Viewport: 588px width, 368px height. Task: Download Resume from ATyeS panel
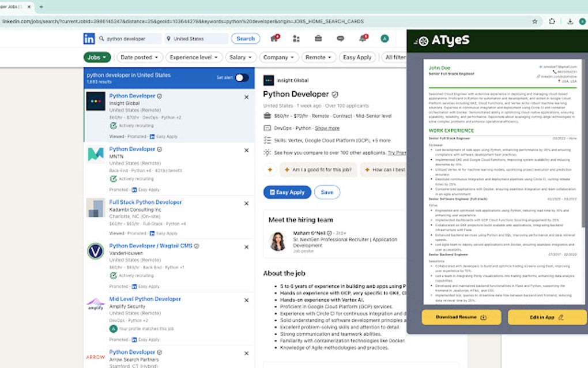pos(461,317)
